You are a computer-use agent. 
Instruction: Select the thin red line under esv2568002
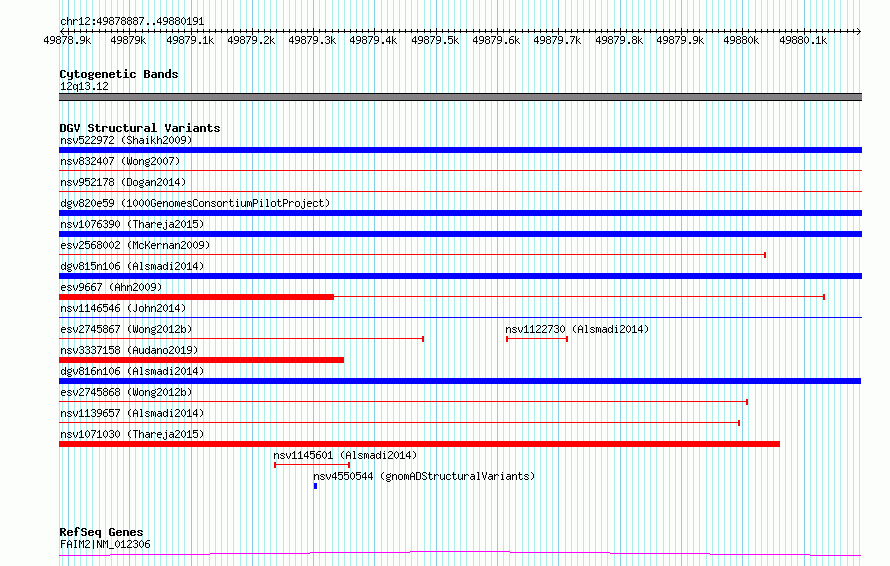413,255
